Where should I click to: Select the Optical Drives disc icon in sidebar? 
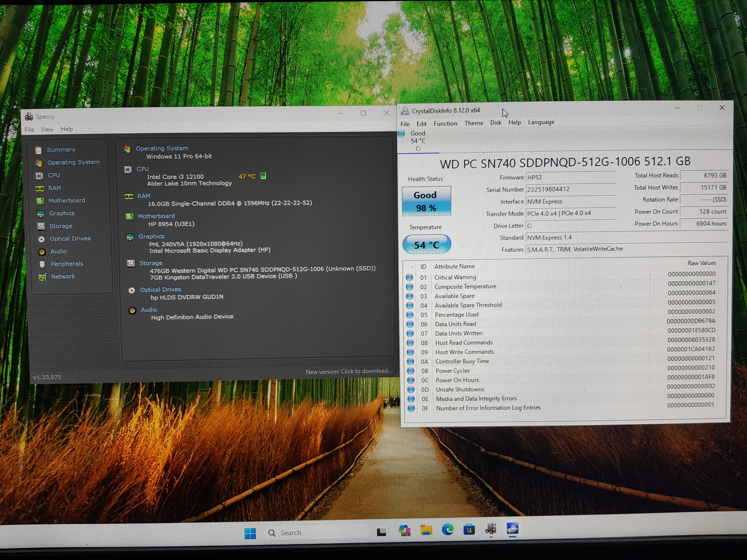pos(41,239)
